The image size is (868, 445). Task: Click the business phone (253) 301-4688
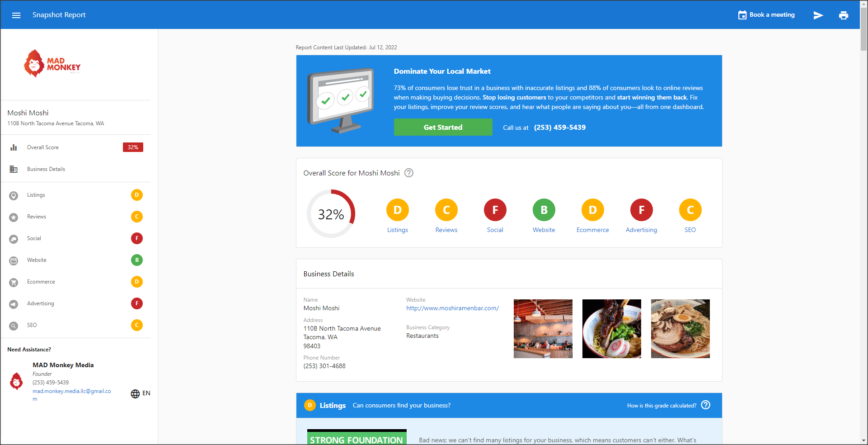[324, 366]
